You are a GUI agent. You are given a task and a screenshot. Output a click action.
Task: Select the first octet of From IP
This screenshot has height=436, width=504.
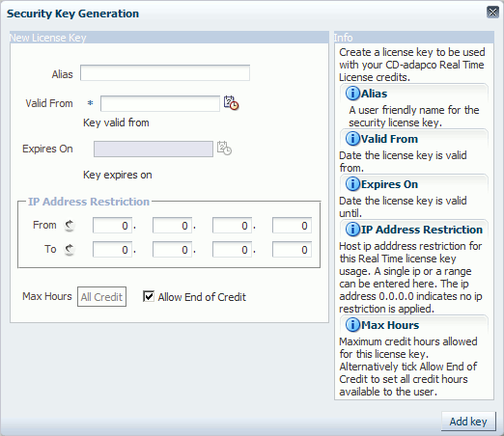pyautogui.click(x=112, y=226)
